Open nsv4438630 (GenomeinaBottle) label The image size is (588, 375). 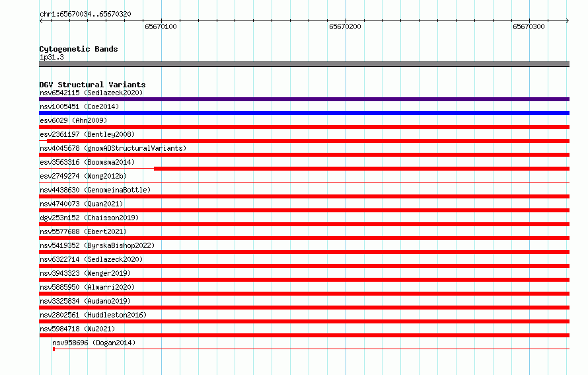tap(95, 190)
